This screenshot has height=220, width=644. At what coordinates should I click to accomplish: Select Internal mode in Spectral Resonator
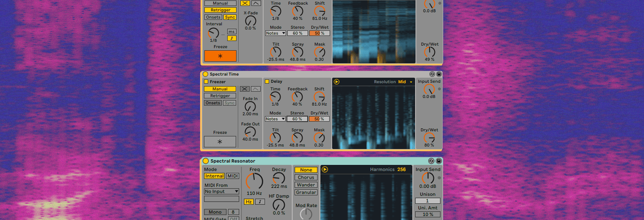click(215, 176)
